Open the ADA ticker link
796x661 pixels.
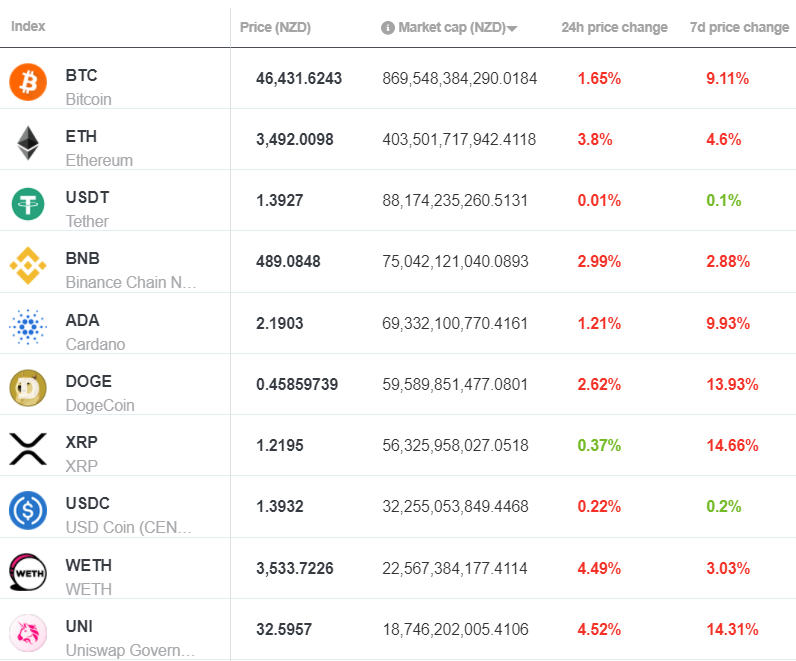point(82,320)
